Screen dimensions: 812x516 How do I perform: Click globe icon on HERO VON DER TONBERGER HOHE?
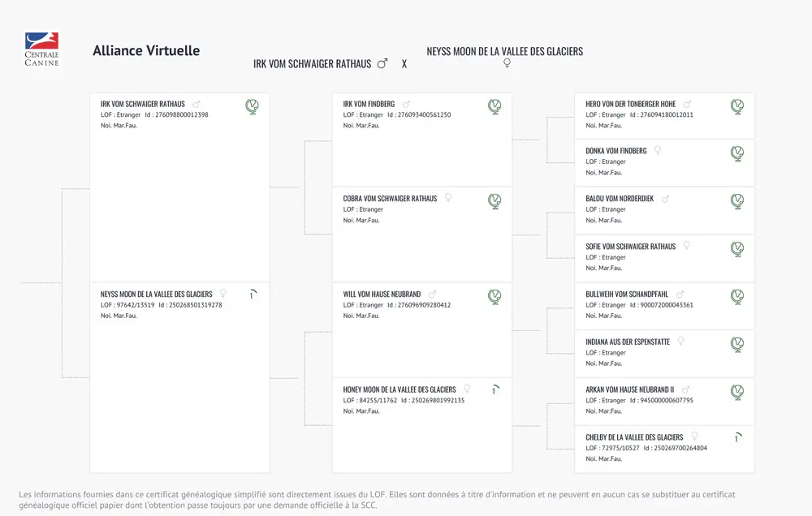[x=737, y=106]
